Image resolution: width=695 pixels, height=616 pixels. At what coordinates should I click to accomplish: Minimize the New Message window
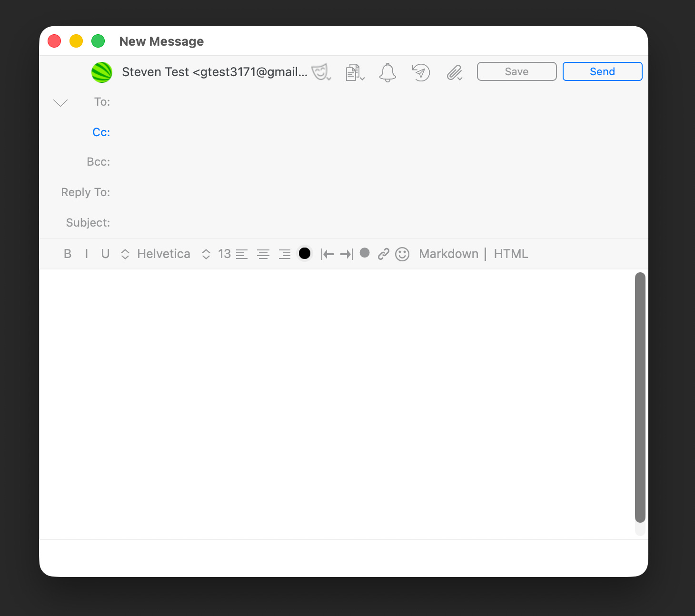[x=76, y=41]
